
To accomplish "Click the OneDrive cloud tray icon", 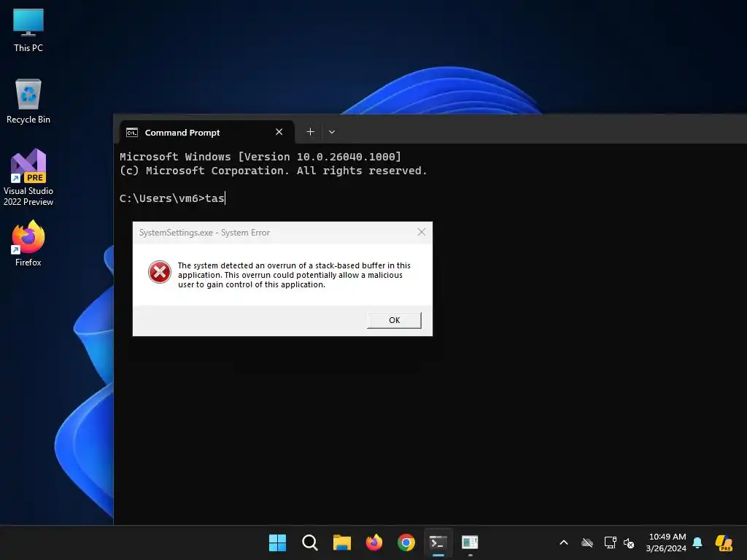I will point(587,542).
